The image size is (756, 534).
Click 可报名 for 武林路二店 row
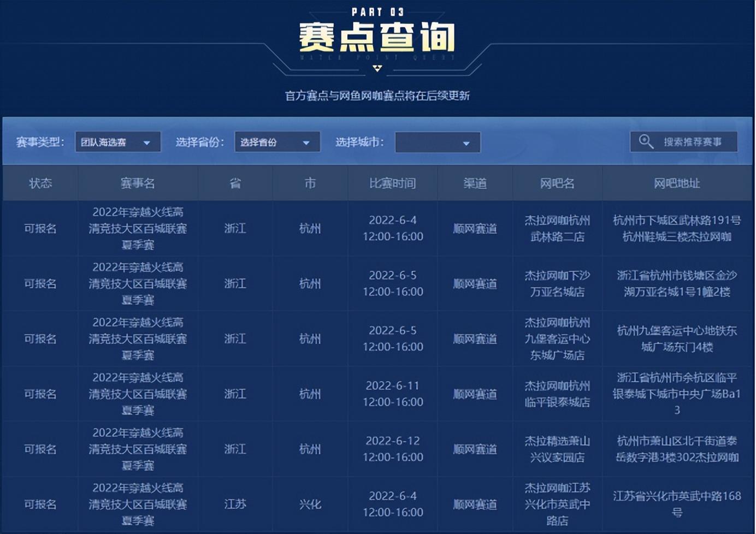point(40,229)
